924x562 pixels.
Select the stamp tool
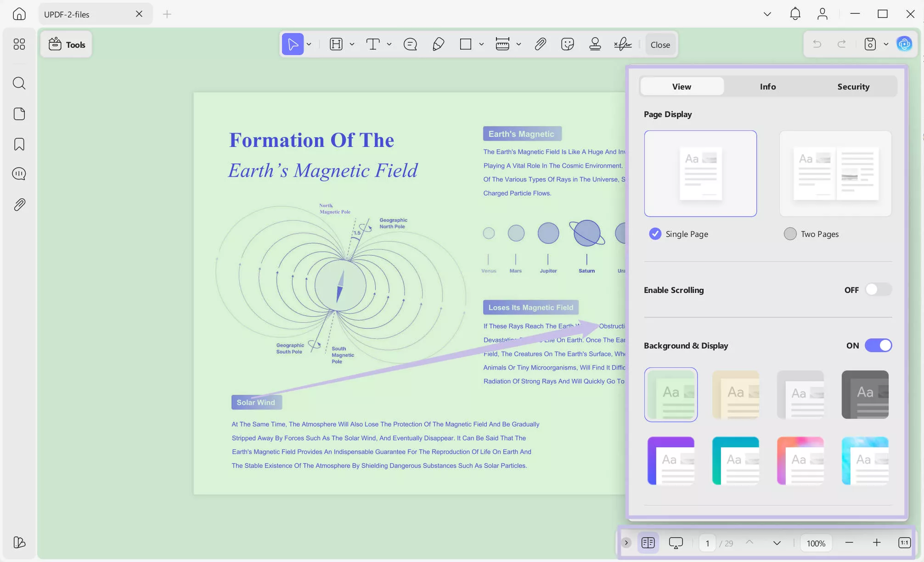tap(595, 45)
